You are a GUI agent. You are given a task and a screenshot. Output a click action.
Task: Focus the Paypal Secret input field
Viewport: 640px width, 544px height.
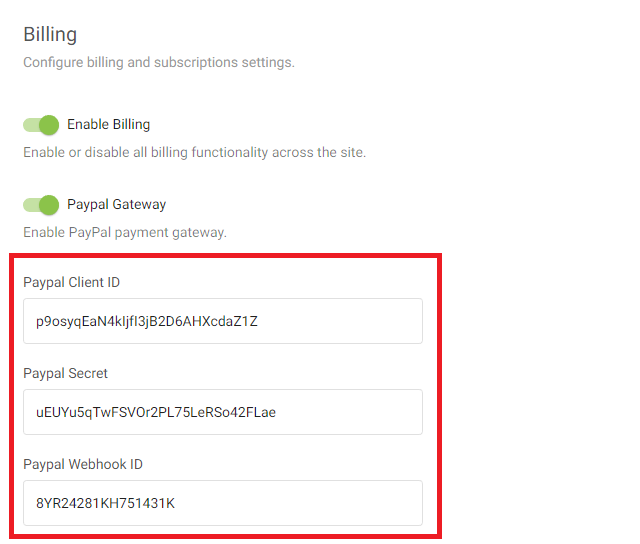pyautogui.click(x=223, y=412)
